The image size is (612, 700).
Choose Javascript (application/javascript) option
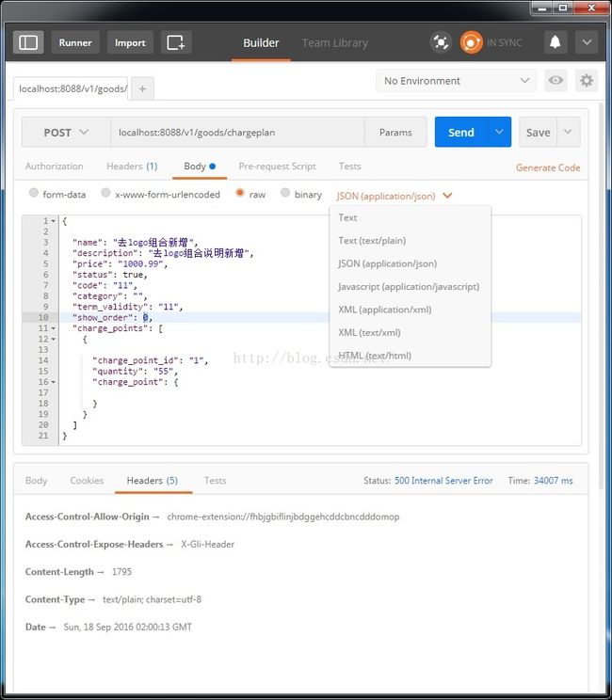pyautogui.click(x=411, y=287)
